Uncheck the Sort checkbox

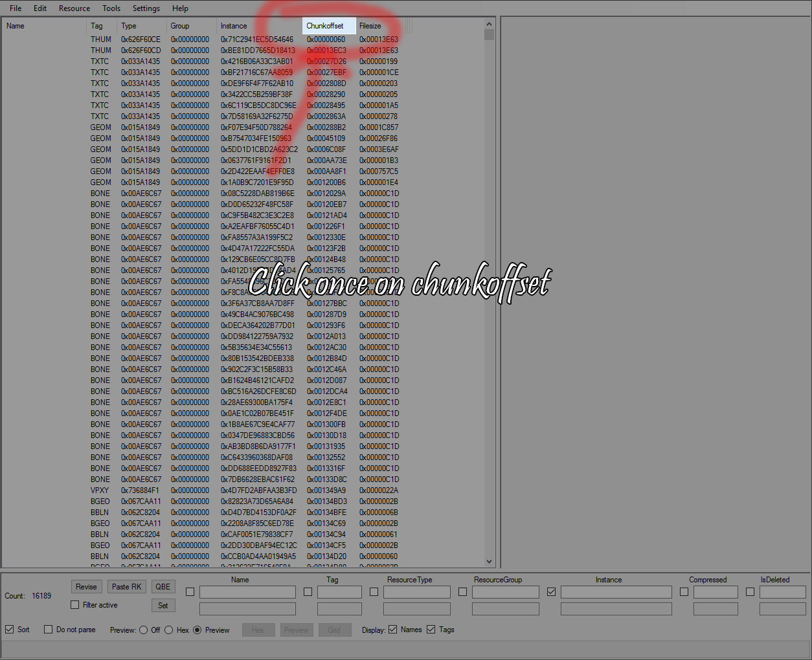pyautogui.click(x=10, y=630)
